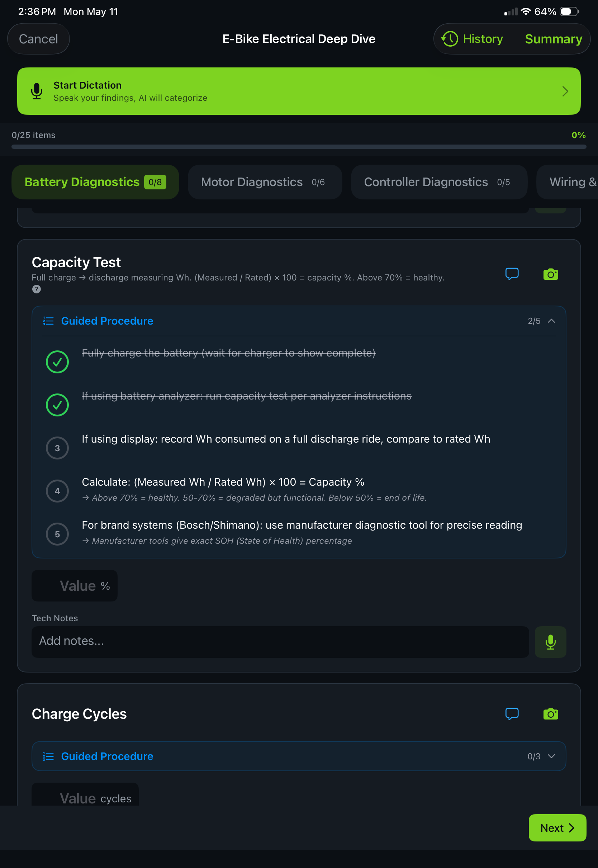Tap the Capacity Test camera icon
Screen dimensions: 598x868
pos(550,274)
